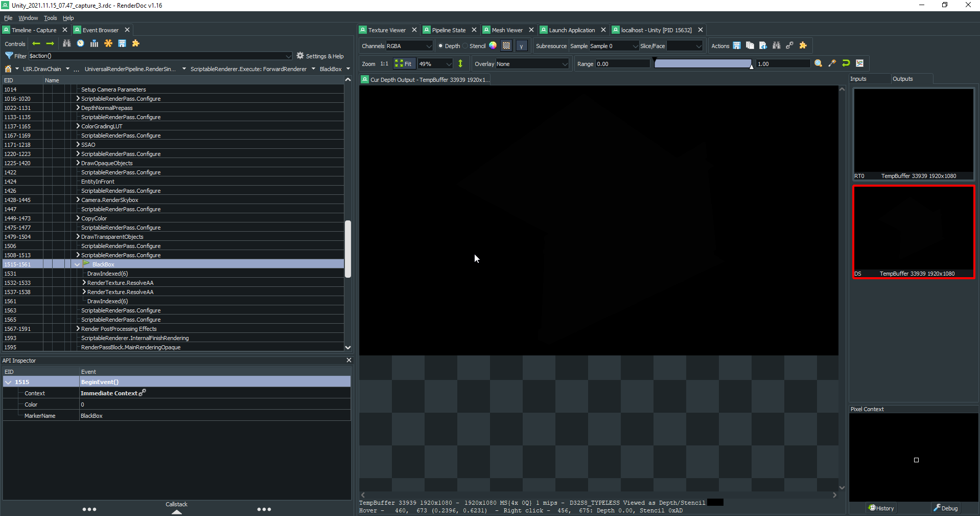Toggle the checkerboard alpha background button
The height and width of the screenshot is (516, 980).
(506, 46)
